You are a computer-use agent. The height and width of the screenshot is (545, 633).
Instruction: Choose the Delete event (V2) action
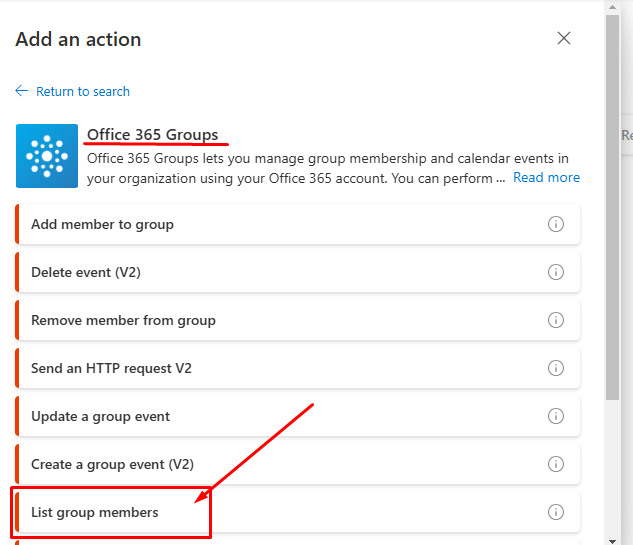(298, 272)
